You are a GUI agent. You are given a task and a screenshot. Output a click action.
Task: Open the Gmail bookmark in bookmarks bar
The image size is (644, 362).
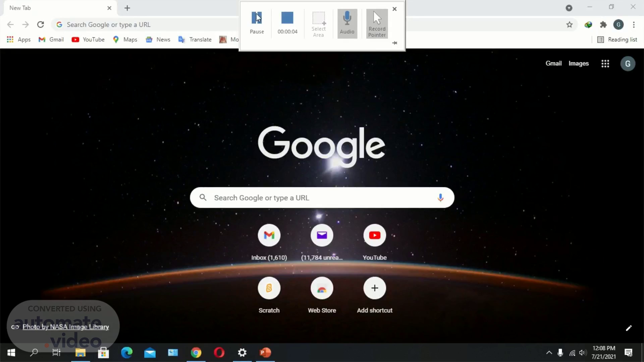pos(51,40)
